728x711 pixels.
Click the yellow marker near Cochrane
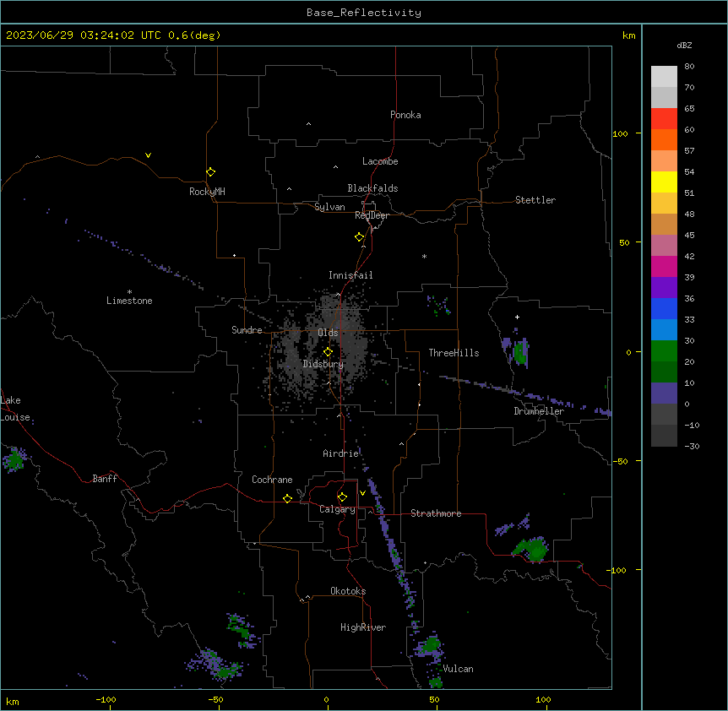coord(287,498)
